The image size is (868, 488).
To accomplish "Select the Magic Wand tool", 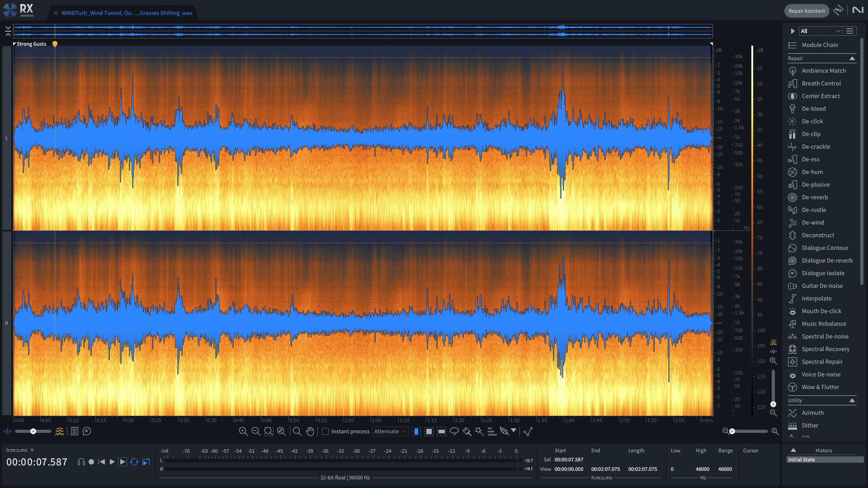I will pyautogui.click(x=479, y=432).
